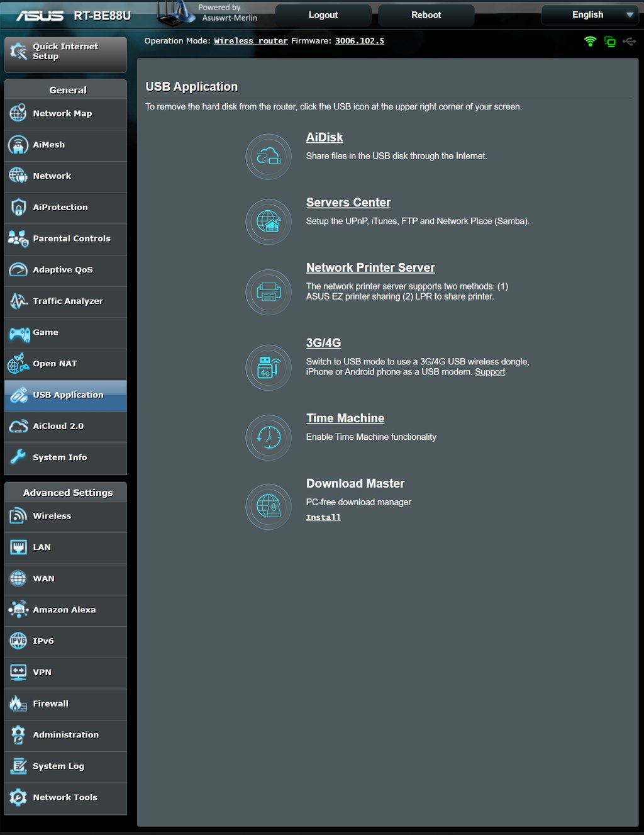Open Wireless advanced settings
This screenshot has height=835, width=644.
pyautogui.click(x=65, y=517)
